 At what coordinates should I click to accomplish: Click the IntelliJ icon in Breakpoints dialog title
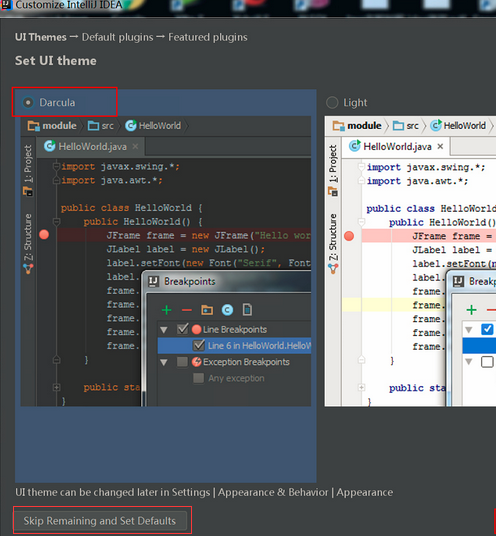pos(153,282)
